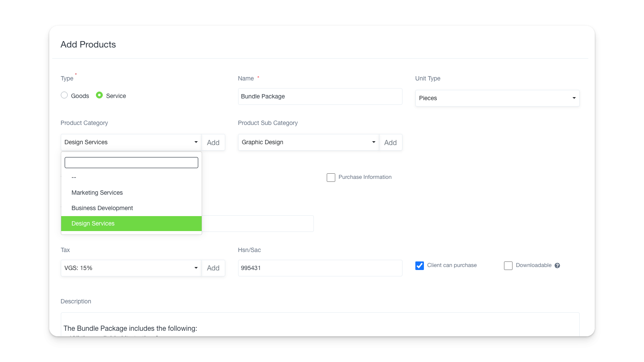Enable the Purchase Information checkbox
The width and height of the screenshot is (644, 362).
331,178
